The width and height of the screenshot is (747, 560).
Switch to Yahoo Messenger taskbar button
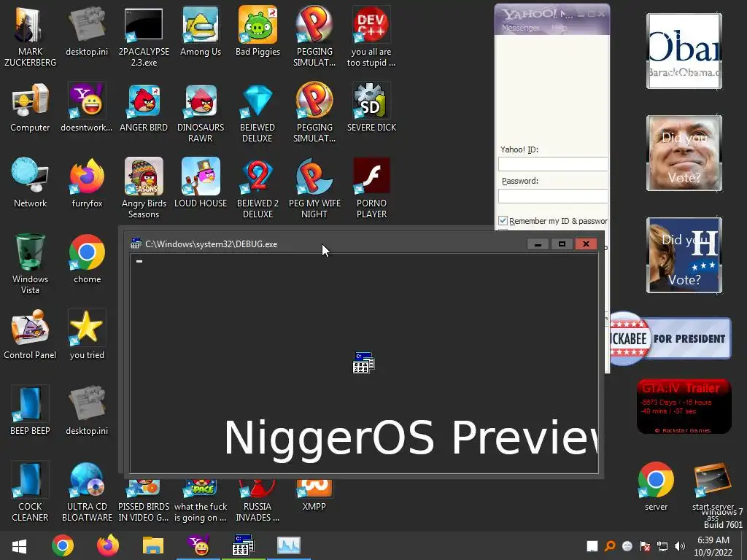[198, 545]
